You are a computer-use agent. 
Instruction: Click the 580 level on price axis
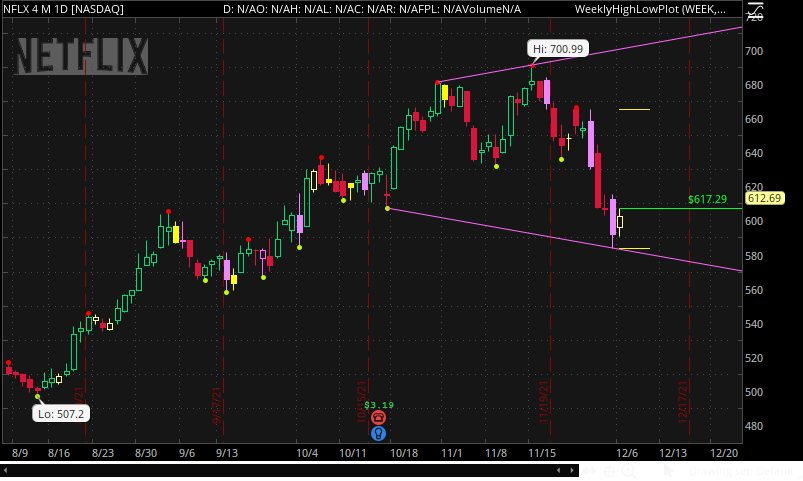coord(754,256)
